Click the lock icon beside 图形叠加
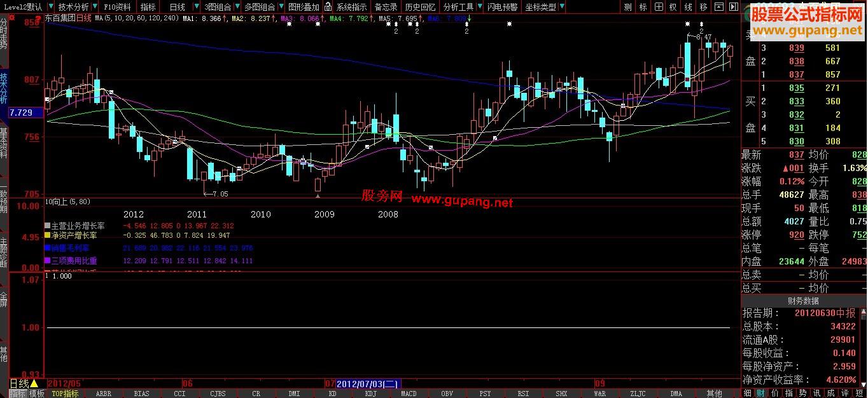 click(328, 7)
